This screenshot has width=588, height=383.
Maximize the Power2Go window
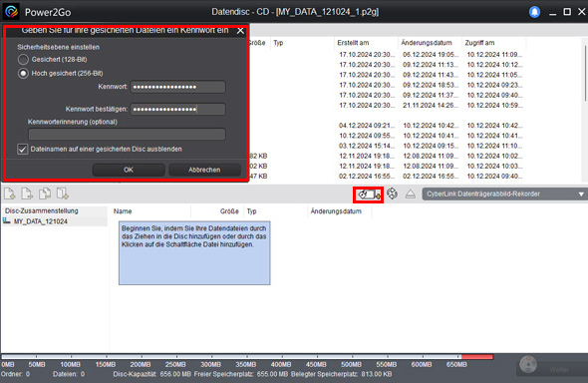[567, 12]
